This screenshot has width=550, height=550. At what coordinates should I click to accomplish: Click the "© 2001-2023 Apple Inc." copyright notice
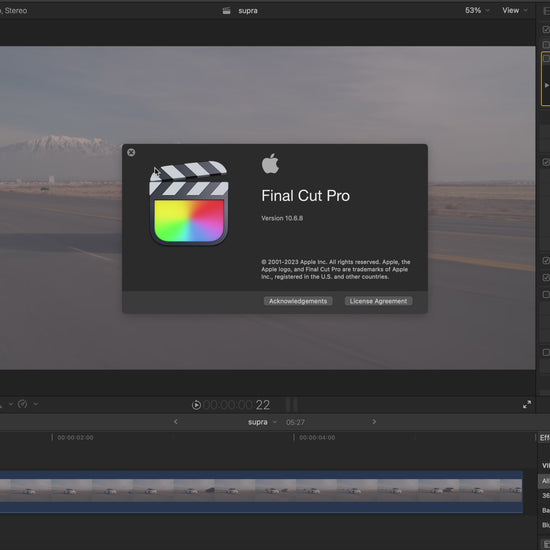pyautogui.click(x=336, y=269)
